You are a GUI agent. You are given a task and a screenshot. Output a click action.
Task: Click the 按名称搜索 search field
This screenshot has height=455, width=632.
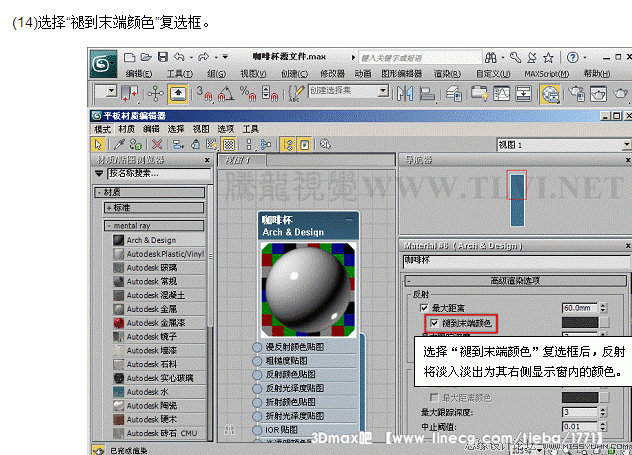(159, 174)
